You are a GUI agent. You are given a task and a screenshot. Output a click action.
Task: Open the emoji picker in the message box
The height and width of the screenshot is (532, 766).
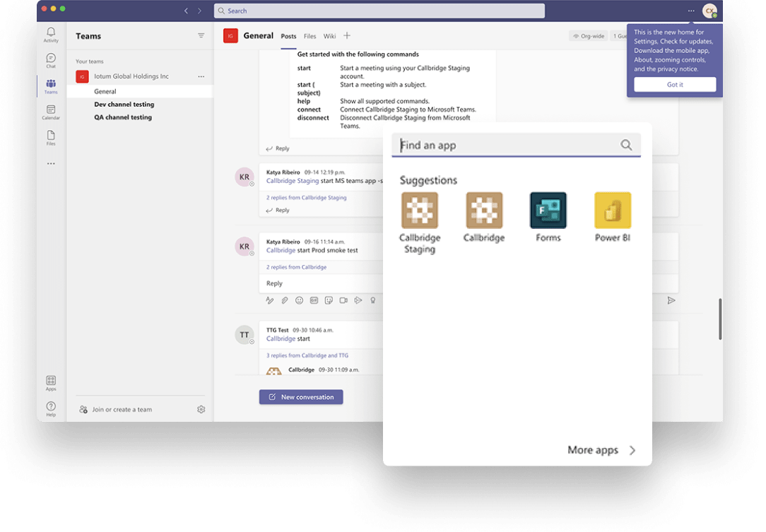click(298, 300)
